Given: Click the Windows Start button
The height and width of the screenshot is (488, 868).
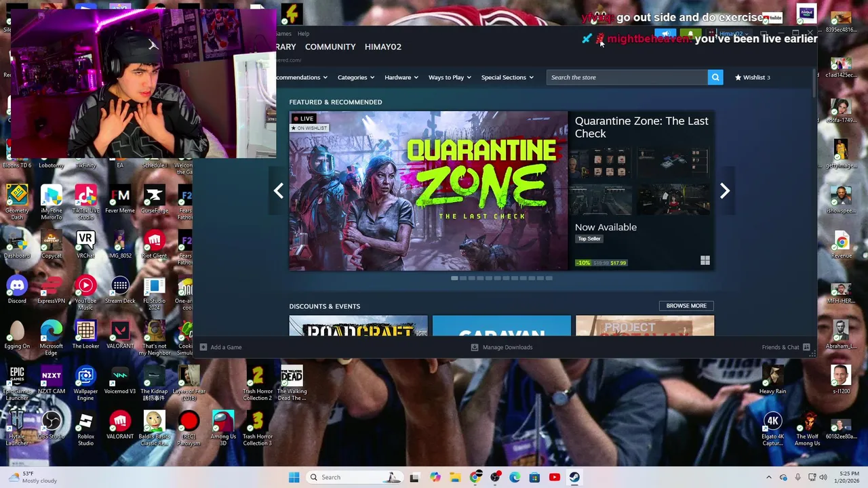Looking at the screenshot, I should [x=294, y=477].
